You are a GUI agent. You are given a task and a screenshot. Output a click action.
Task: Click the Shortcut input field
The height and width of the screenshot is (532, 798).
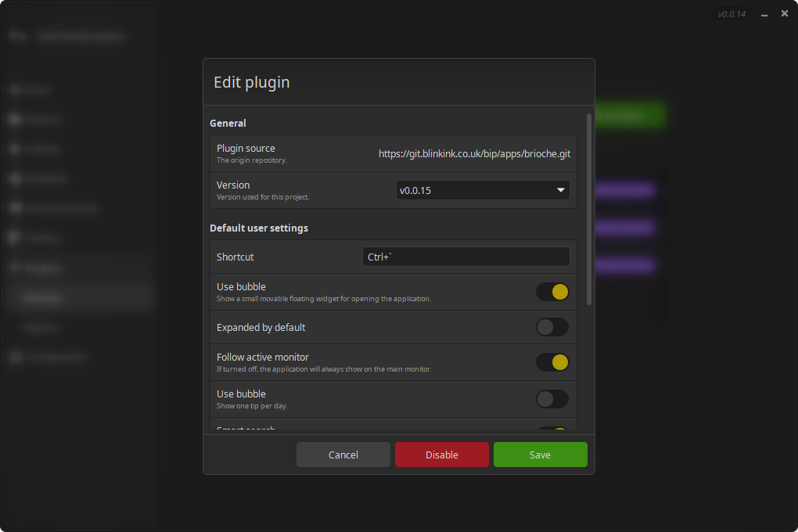point(465,257)
